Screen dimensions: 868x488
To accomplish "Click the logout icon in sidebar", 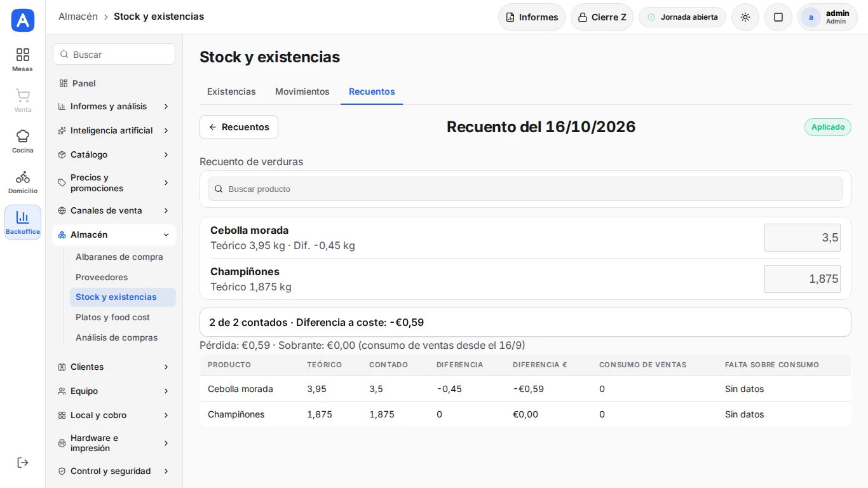I will [x=23, y=463].
